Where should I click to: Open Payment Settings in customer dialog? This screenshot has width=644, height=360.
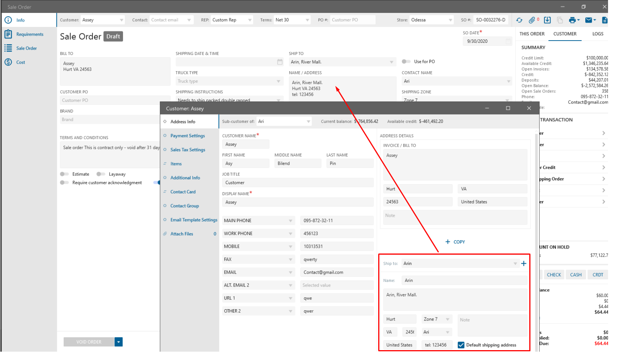187,136
